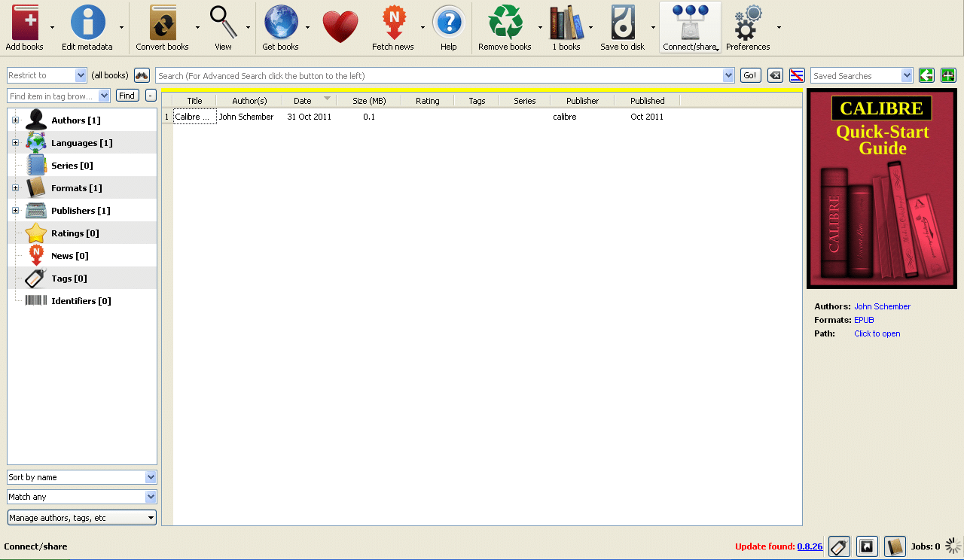Image resolution: width=964 pixels, height=560 pixels.
Task: Click the Add books icon
Action: click(25, 23)
